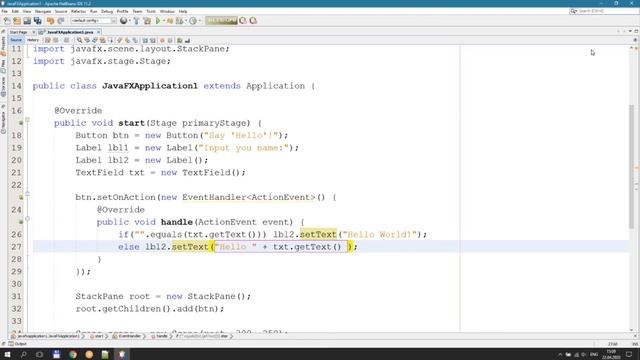Switch to the Start Page tab

click(18, 32)
